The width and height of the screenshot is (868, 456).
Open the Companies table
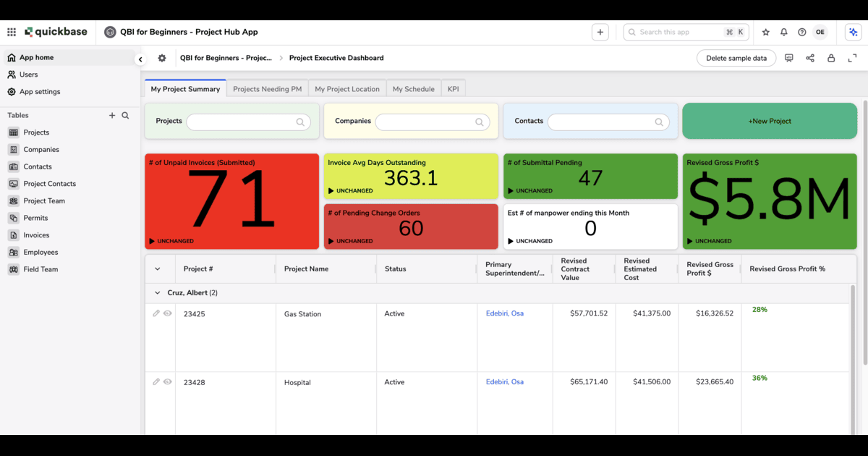pos(69,150)
